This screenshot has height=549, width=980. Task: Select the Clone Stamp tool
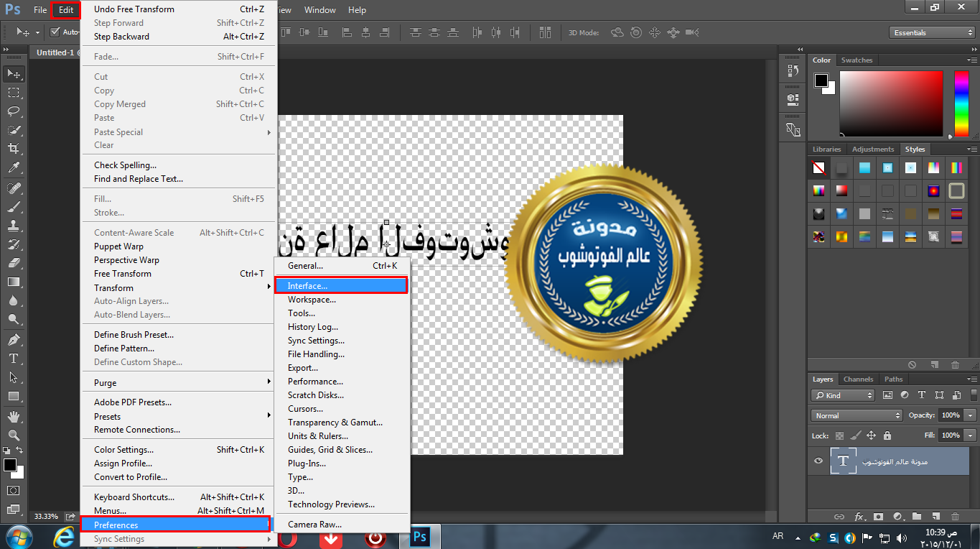[x=14, y=225]
